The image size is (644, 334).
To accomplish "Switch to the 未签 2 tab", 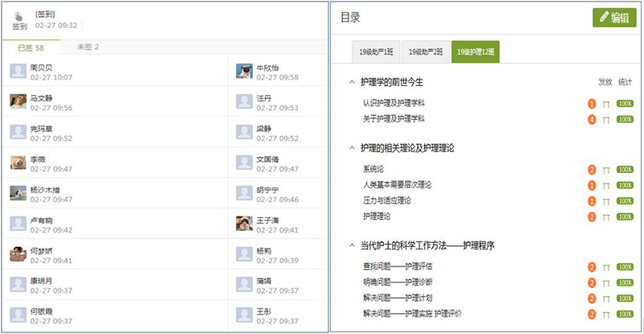I will 88,47.
